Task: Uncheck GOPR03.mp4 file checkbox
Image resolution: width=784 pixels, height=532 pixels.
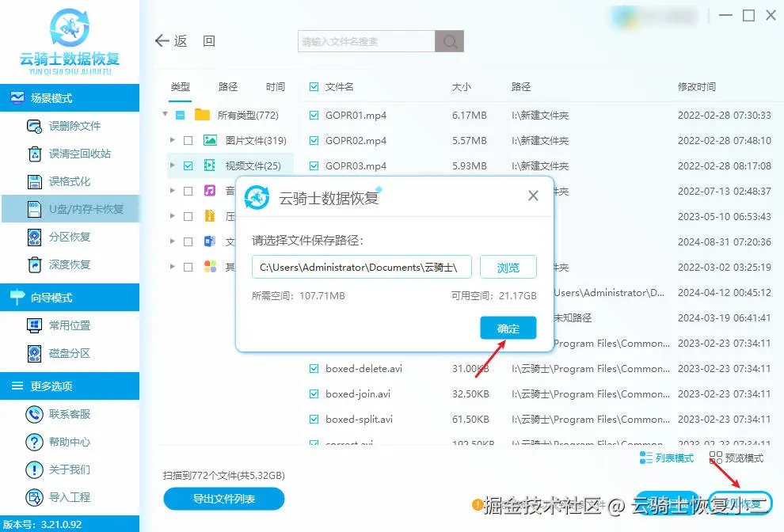Action: click(314, 166)
